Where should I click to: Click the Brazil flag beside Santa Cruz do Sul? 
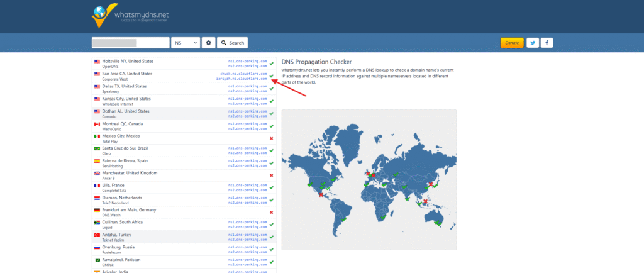coord(97,148)
